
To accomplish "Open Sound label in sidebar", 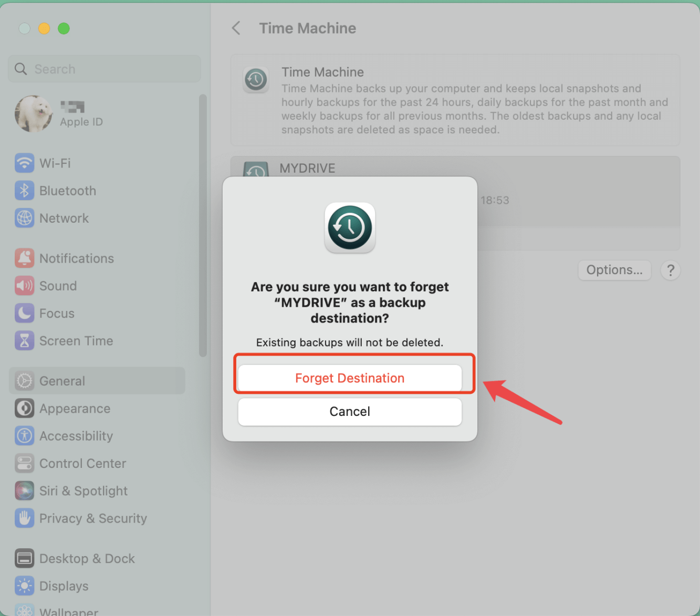I will click(58, 286).
